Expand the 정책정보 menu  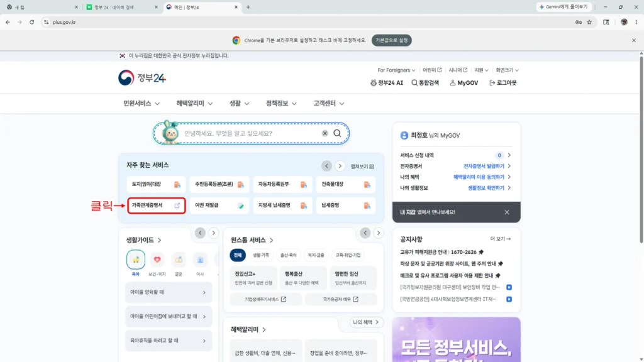(x=281, y=104)
